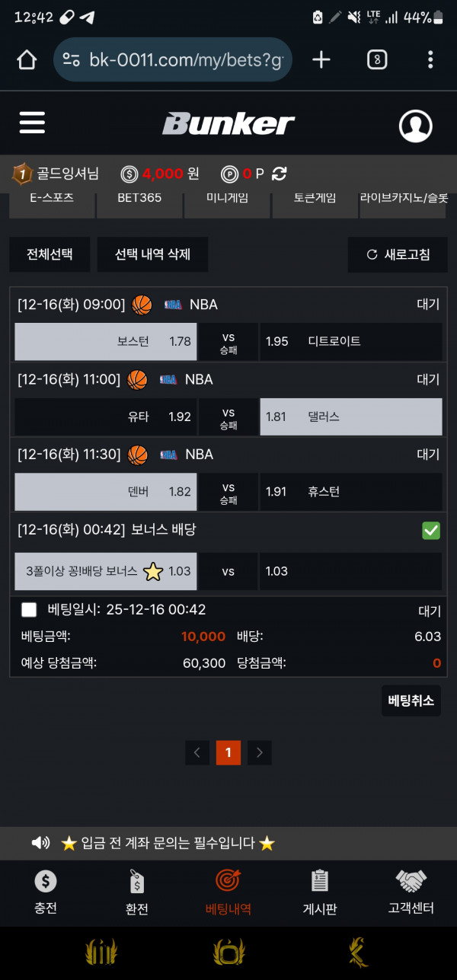The height and width of the screenshot is (980, 457).
Task: Go to next page arrow
Action: (260, 753)
